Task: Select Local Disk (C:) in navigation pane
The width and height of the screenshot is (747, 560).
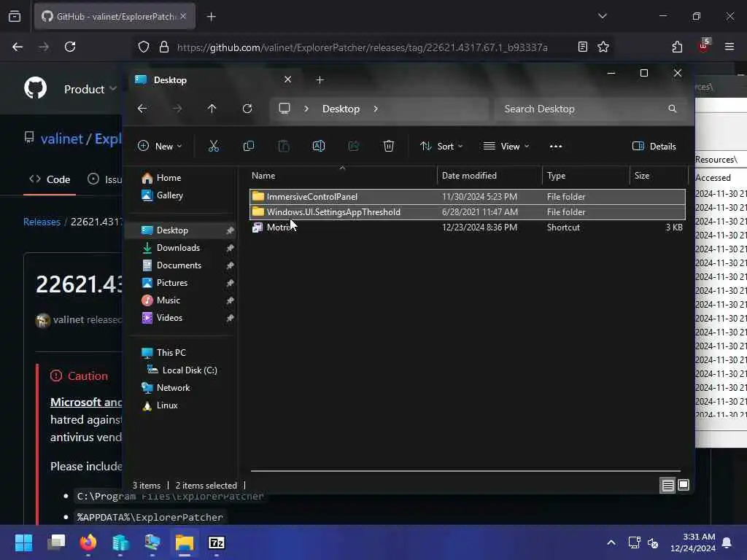Action: tap(190, 370)
